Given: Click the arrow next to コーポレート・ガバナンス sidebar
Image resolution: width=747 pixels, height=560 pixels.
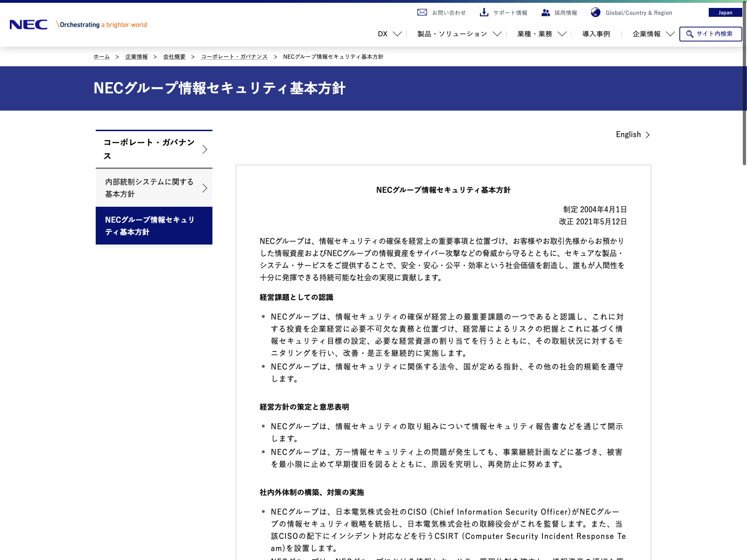Looking at the screenshot, I should click(x=204, y=149).
